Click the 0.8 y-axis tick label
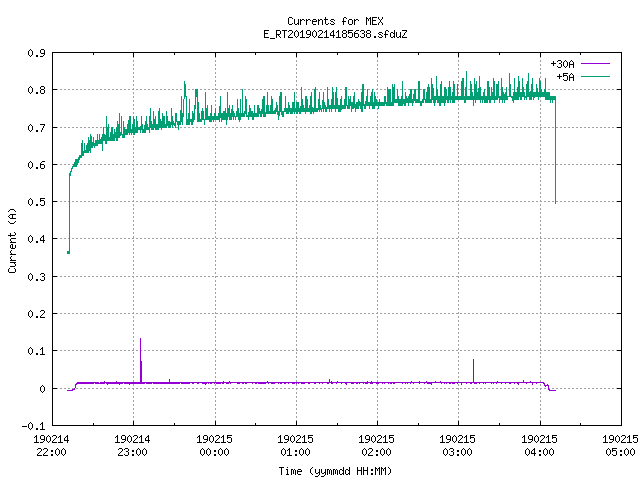Image resolution: width=640 pixels, height=480 pixels. (36, 90)
